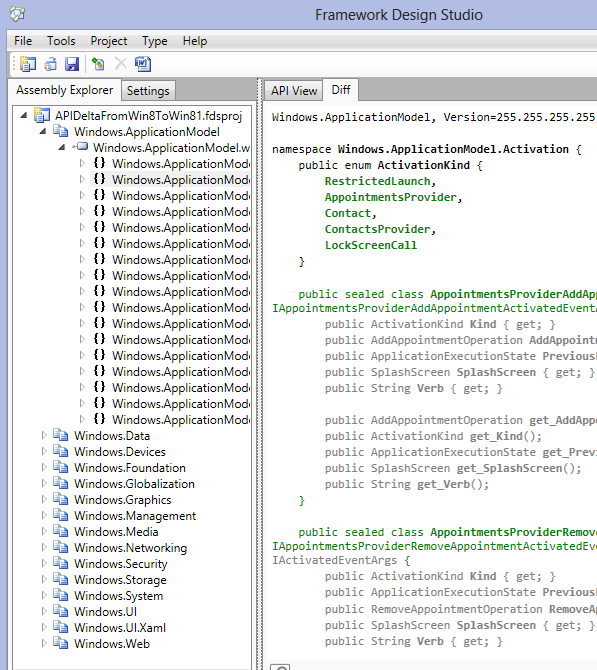The image size is (597, 670).
Task: Click the ContactsProvider enum value in diff
Action: (378, 229)
